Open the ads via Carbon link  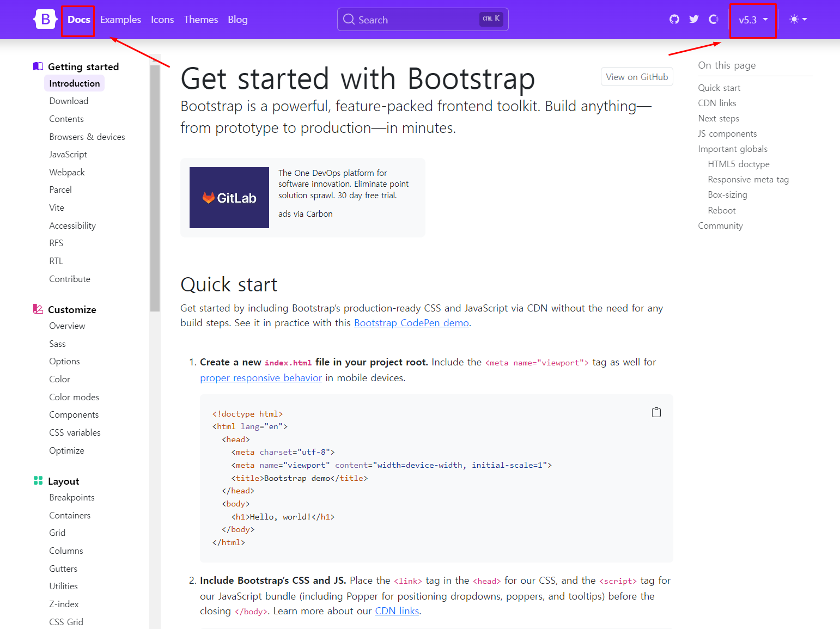[x=305, y=214]
